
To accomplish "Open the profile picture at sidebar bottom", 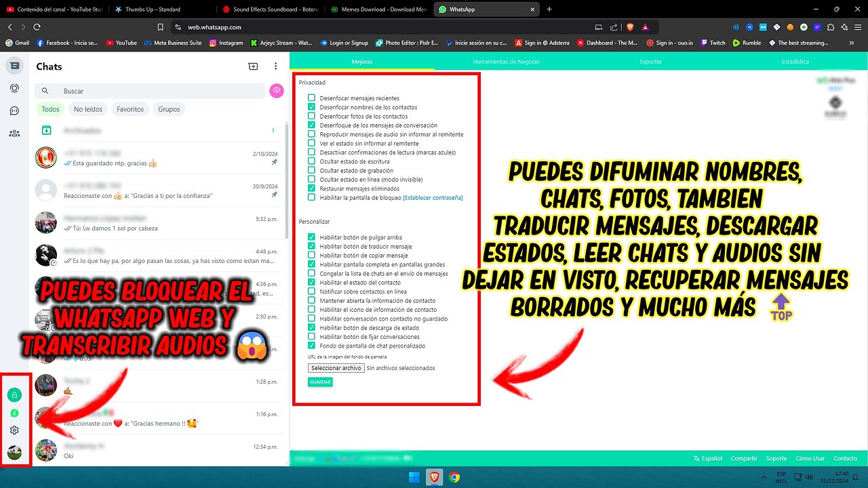I will (x=14, y=452).
